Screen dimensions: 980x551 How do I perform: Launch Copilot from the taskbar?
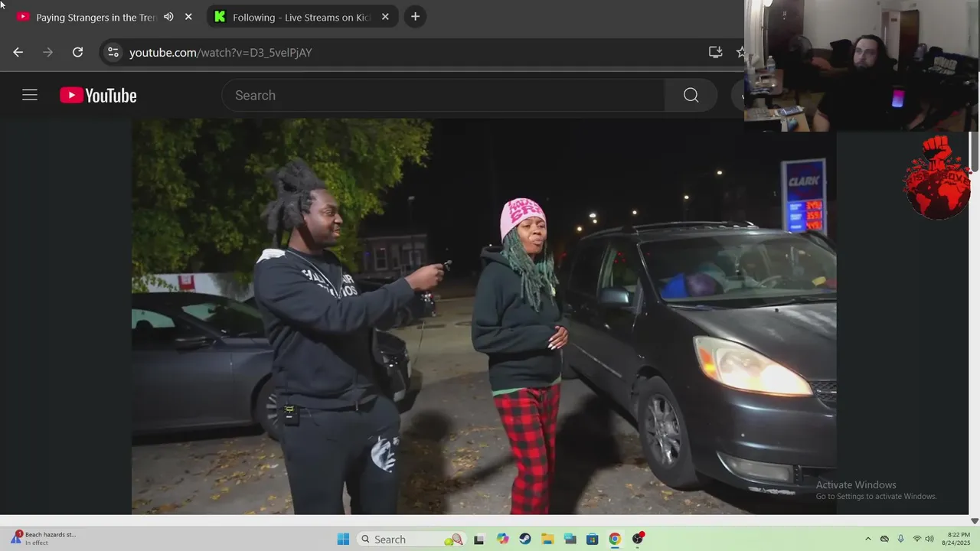pos(502,539)
